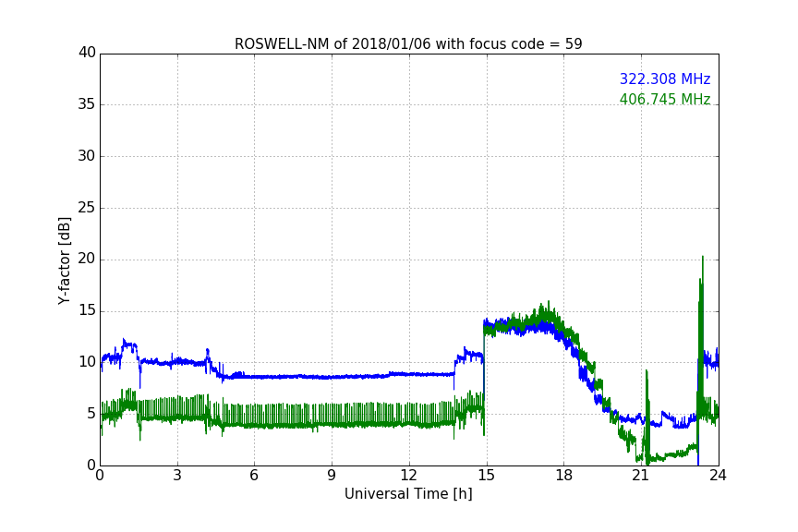Click the y-axis tick label '5'
This screenshot has height=532, width=798.
(91, 414)
